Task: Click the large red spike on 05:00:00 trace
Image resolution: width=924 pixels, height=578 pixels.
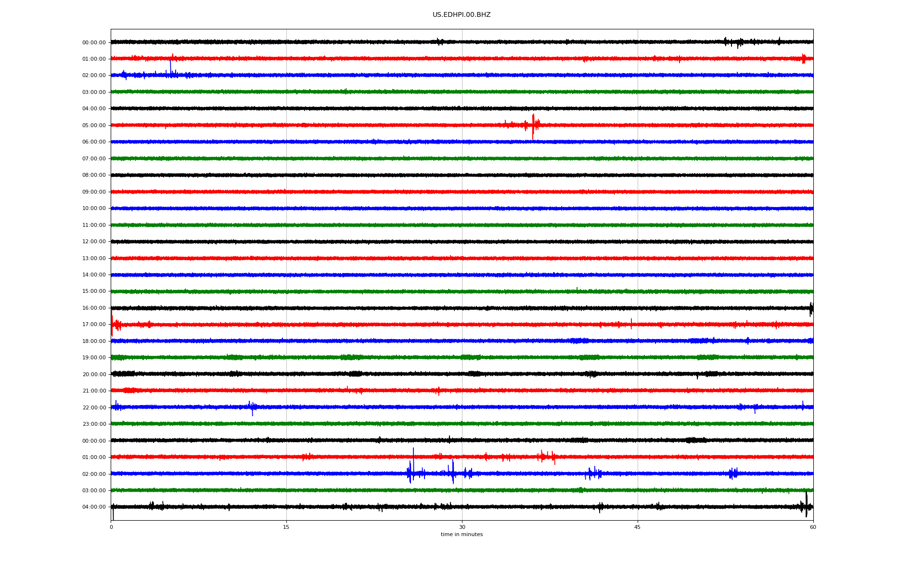Action: click(533, 124)
